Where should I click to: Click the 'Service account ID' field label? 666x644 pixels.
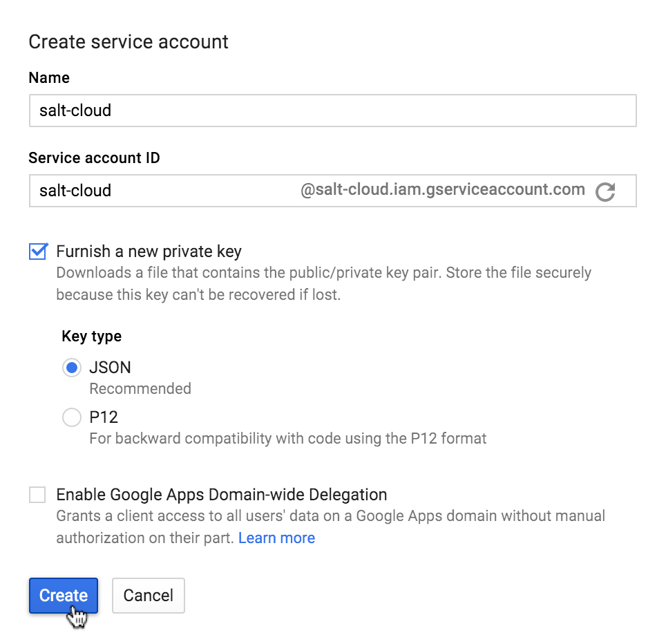click(94, 158)
